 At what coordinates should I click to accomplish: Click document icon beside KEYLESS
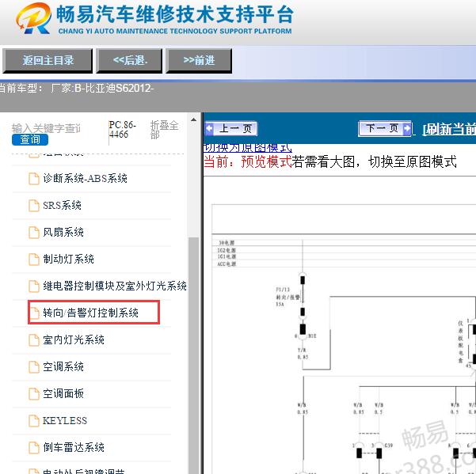[x=34, y=421]
